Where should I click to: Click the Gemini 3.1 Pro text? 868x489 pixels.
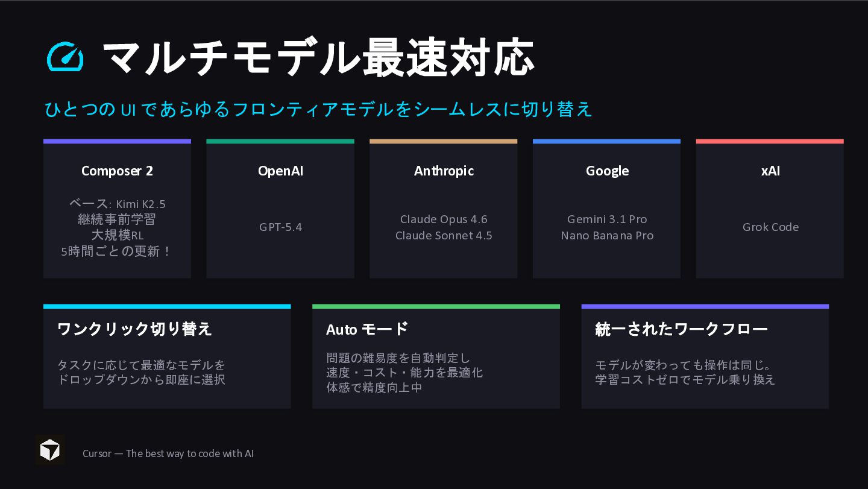click(607, 219)
